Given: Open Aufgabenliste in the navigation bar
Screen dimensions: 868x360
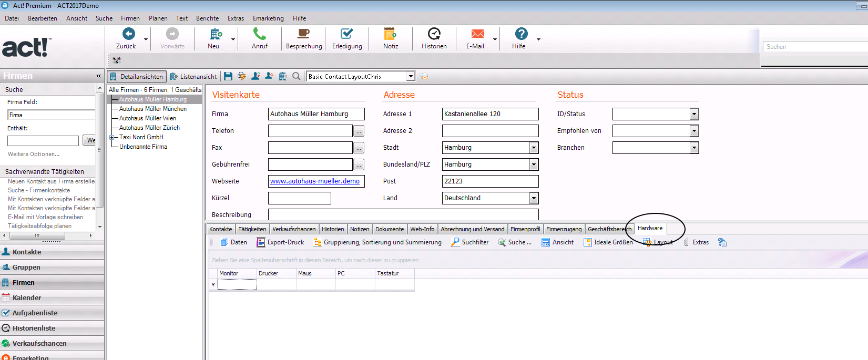Looking at the screenshot, I should point(52,313).
